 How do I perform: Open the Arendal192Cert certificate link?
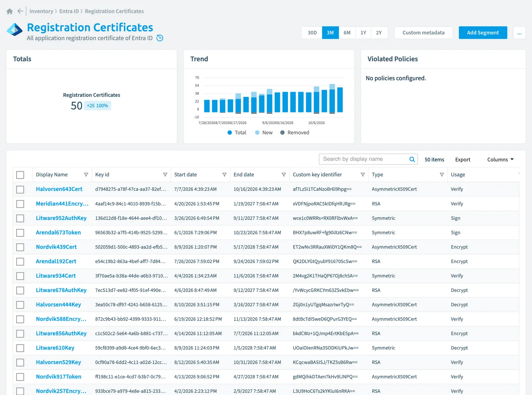tap(56, 261)
